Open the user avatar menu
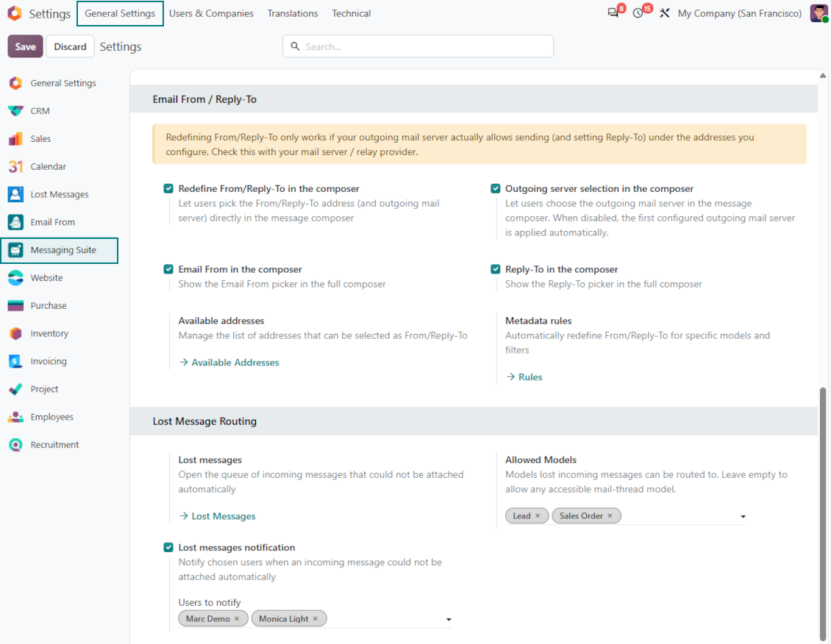The width and height of the screenshot is (831, 644). click(818, 13)
